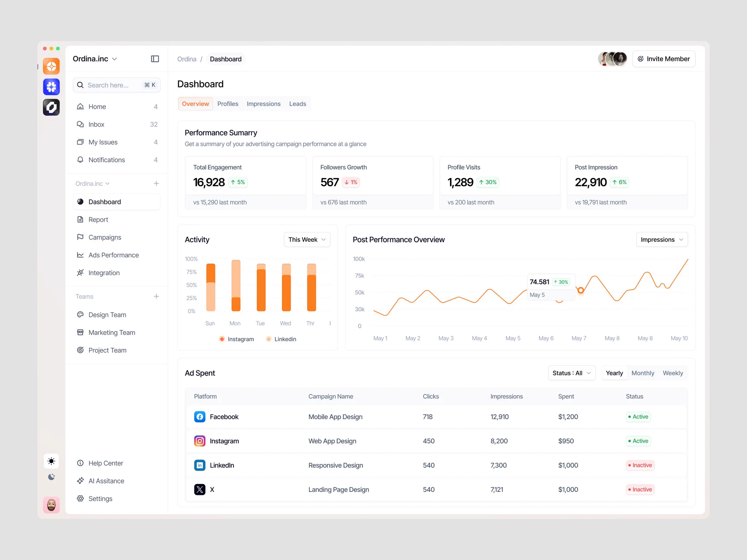This screenshot has width=747, height=560.
Task: Click the Invite Member button
Action: [663, 59]
